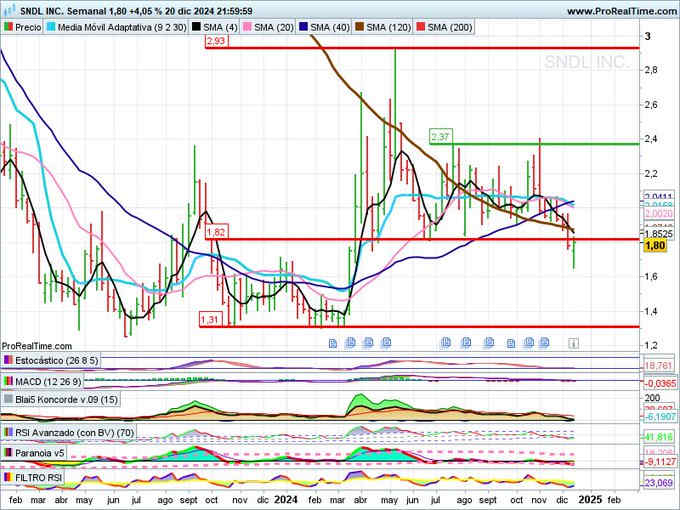Image resolution: width=680 pixels, height=510 pixels.
Task: Click the MACD (12 26 9) indicator icon
Action: point(8,382)
